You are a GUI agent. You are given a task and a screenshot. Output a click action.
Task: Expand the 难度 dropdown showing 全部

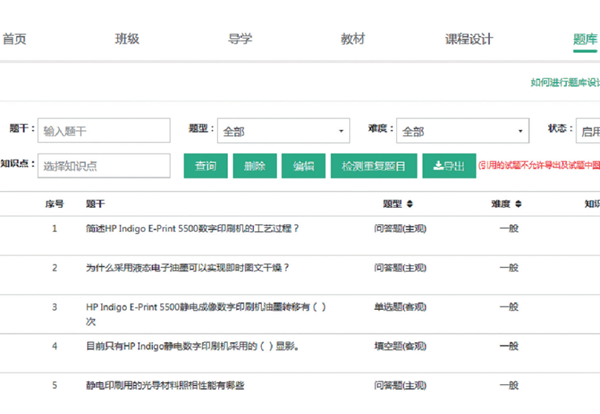462,131
